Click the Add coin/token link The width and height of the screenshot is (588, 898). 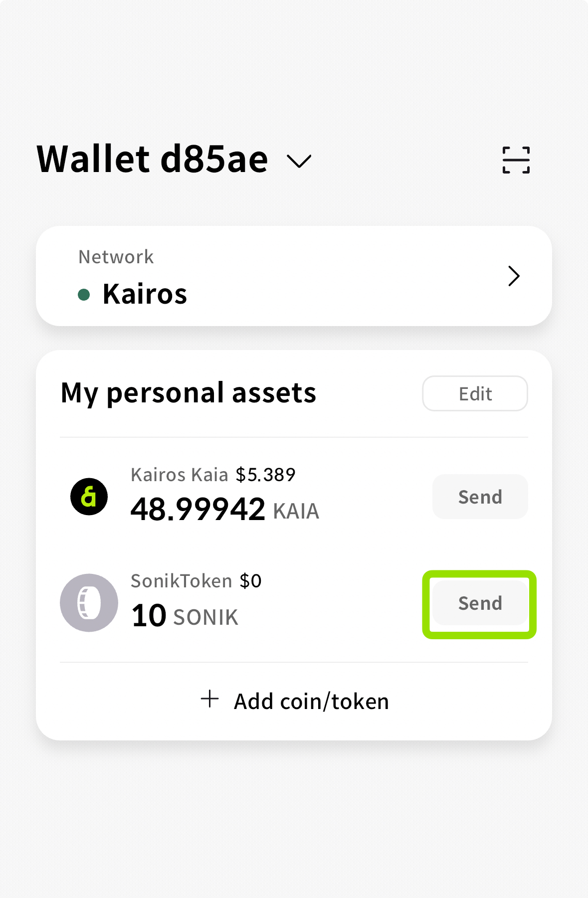[x=294, y=701]
